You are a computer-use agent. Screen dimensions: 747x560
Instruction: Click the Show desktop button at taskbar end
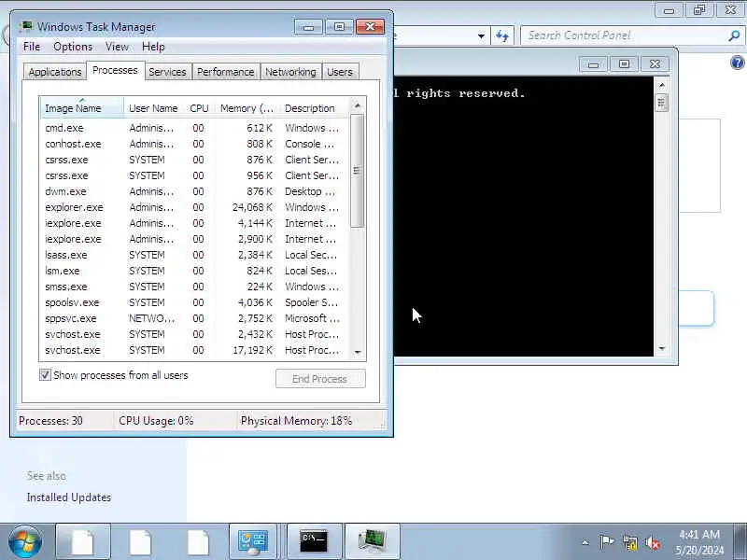[740, 542]
